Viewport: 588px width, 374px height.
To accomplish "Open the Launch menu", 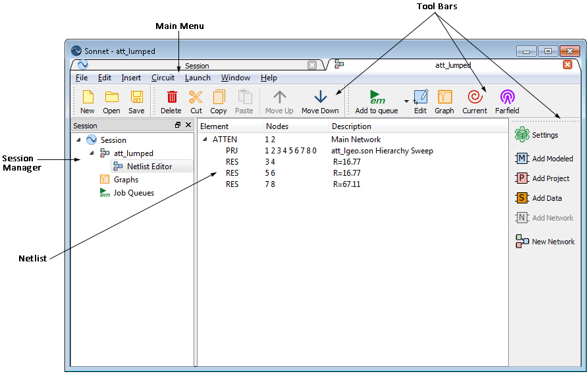I will [198, 78].
